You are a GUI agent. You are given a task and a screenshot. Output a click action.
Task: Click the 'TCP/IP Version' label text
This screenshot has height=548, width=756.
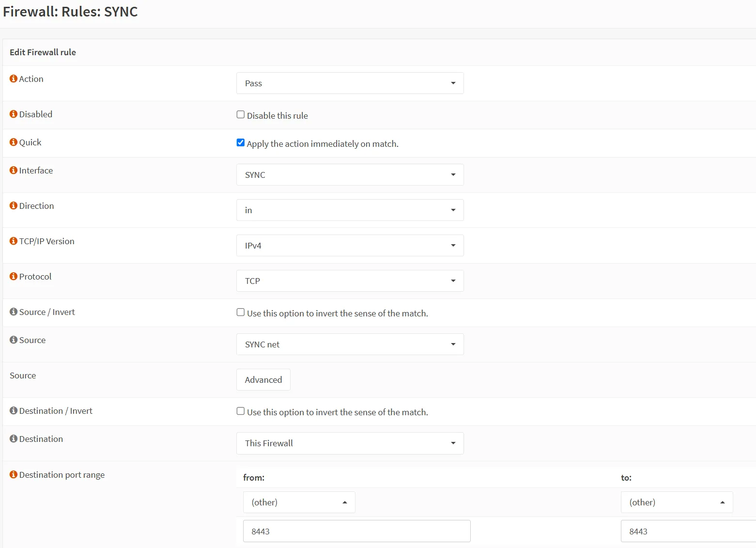[x=46, y=241]
